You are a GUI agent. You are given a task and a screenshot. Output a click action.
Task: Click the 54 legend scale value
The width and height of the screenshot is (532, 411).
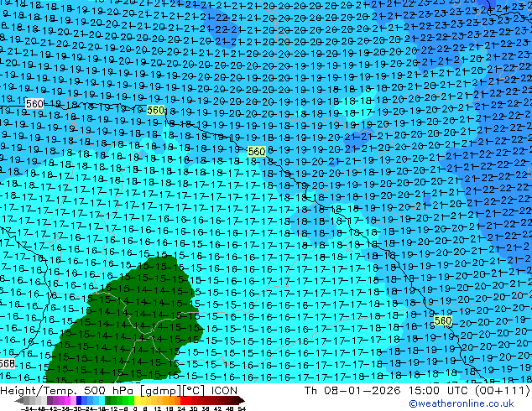tap(242, 408)
